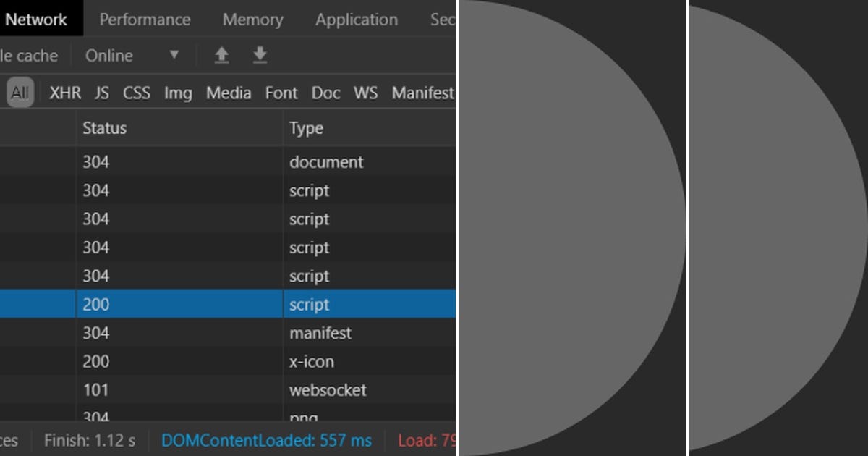Open the Manifest filter option
The image size is (868, 456).
coord(422,93)
